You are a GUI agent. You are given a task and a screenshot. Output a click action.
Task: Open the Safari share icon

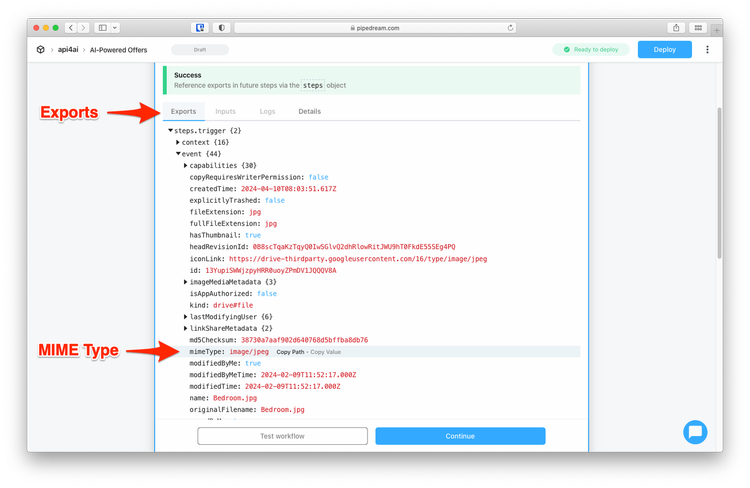pos(676,28)
